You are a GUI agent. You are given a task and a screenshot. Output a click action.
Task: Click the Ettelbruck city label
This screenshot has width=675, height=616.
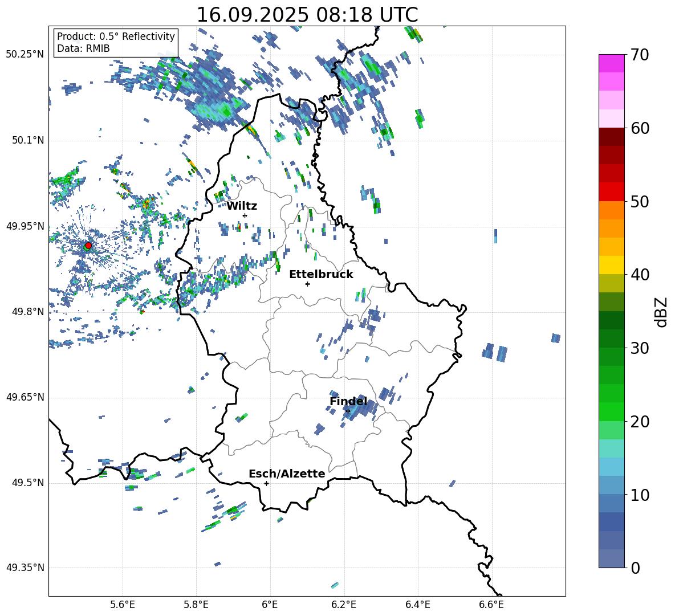(x=321, y=275)
